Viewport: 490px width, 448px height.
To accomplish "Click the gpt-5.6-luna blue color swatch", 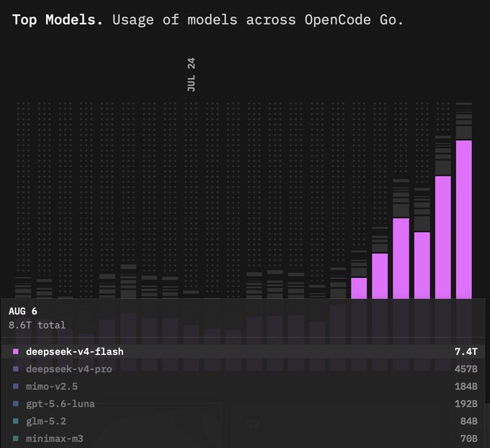I will pos(16,403).
